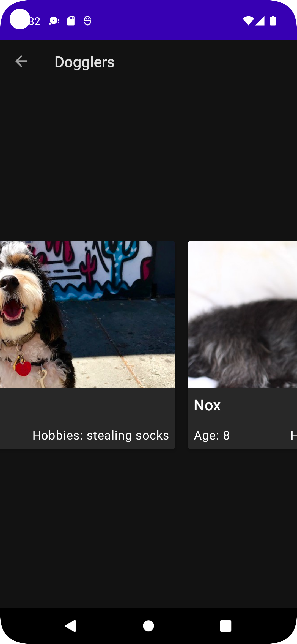The height and width of the screenshot is (644, 297).
Task: Tap the Wi-Fi signal status icon
Action: 248,21
